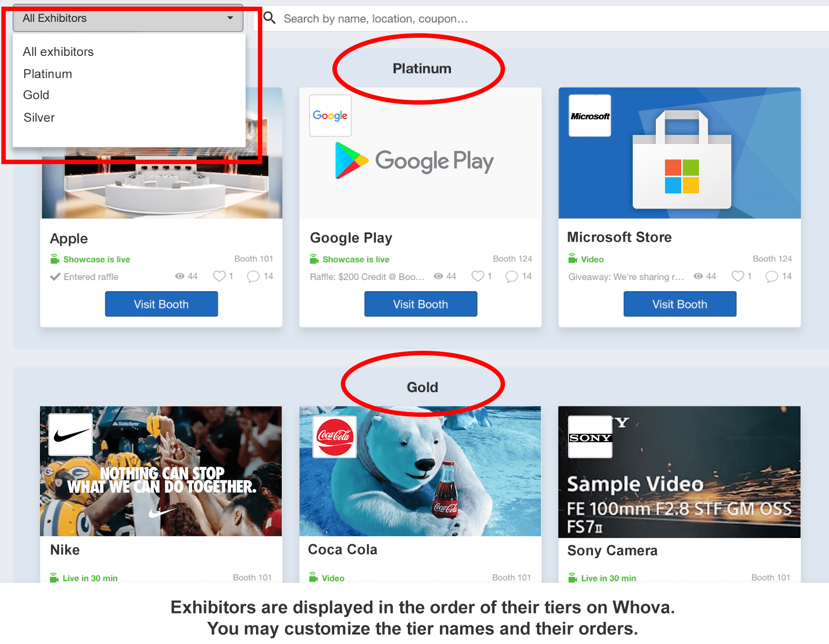Viewport: 829px width, 644px height.
Task: Click views eye icon on Microsoft Store card
Action: pyautogui.click(x=698, y=276)
